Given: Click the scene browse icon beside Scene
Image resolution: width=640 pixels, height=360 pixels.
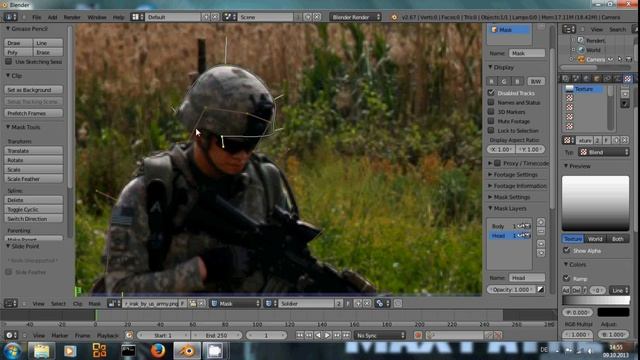Looking at the screenshot, I should [230, 17].
